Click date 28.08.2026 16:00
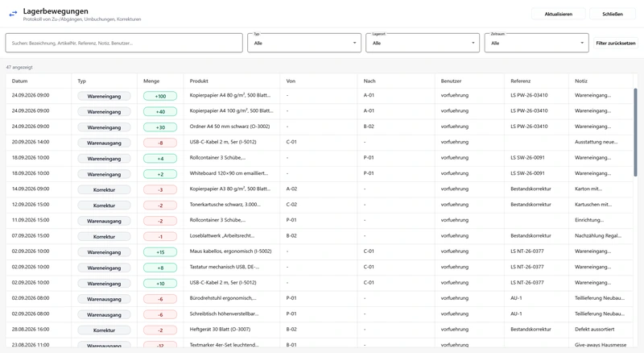Viewport: 644px width, 353px height. (31, 329)
